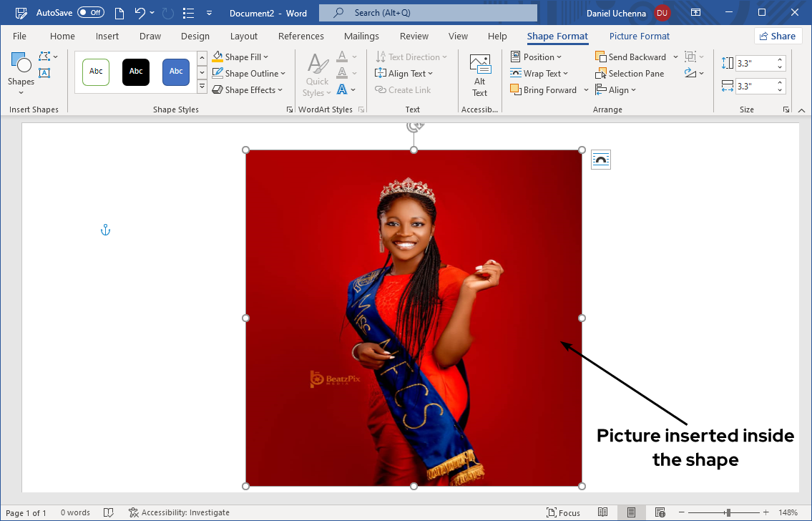
Task: Click the Draw Text Box icon
Action: (x=44, y=73)
